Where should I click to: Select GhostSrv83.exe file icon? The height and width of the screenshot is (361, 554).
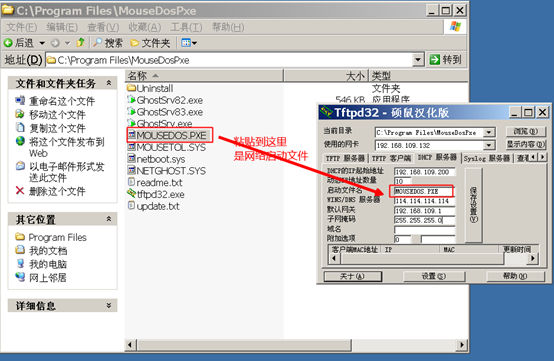pos(131,112)
